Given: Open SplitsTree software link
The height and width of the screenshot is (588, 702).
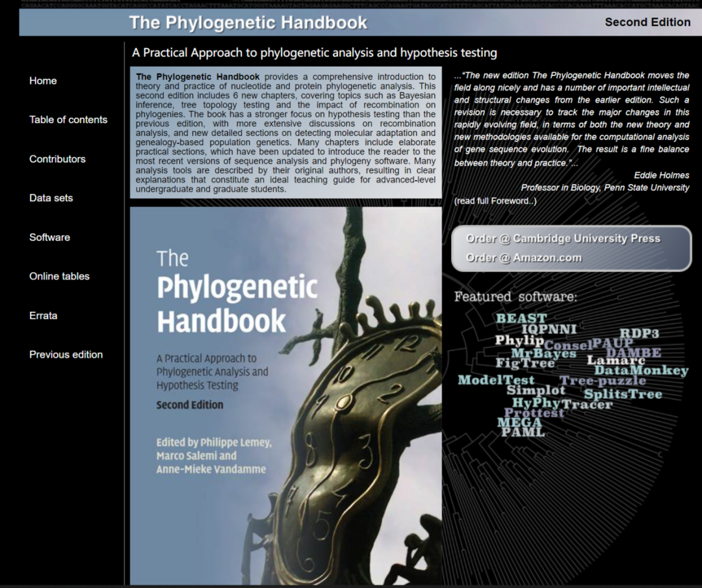Looking at the screenshot, I should coord(623,394).
